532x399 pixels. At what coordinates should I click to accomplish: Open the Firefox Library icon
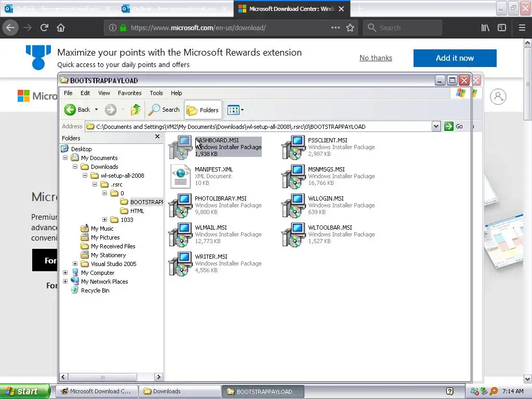tap(486, 28)
